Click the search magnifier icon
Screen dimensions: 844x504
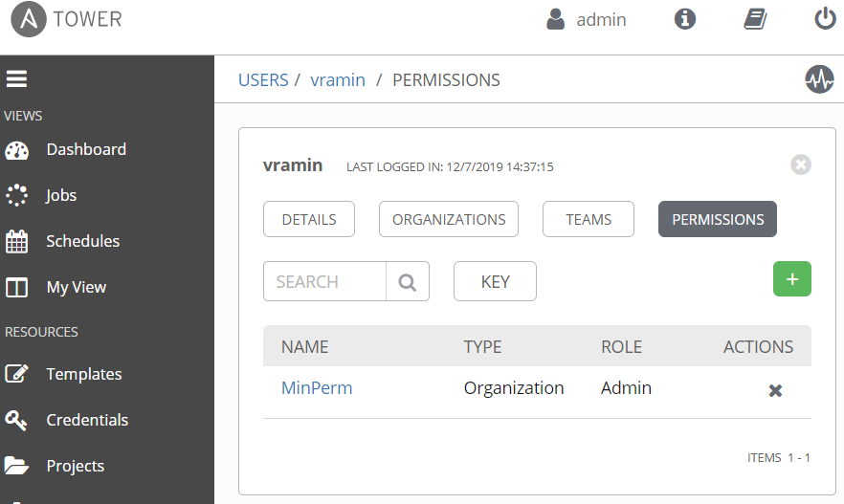[x=408, y=281]
